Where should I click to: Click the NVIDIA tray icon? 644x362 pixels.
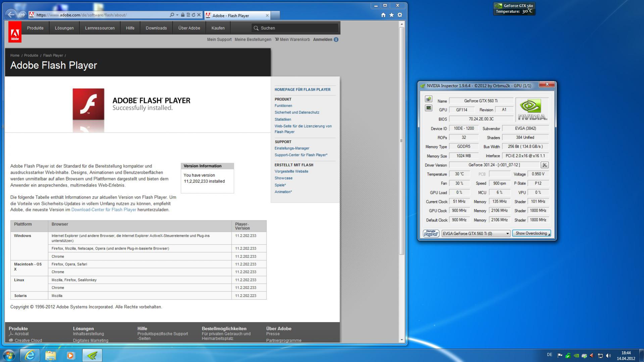(x=576, y=356)
